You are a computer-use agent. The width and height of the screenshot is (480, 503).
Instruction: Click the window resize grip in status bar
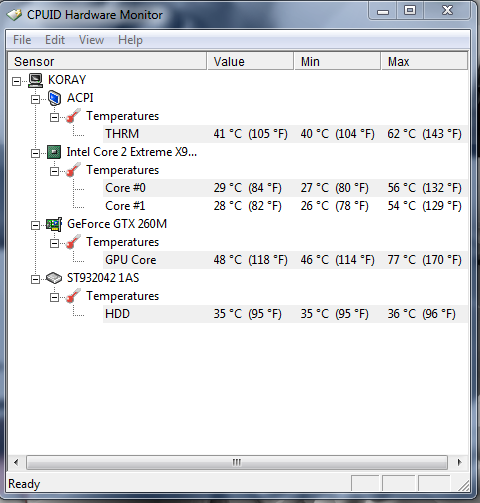pos(463,485)
